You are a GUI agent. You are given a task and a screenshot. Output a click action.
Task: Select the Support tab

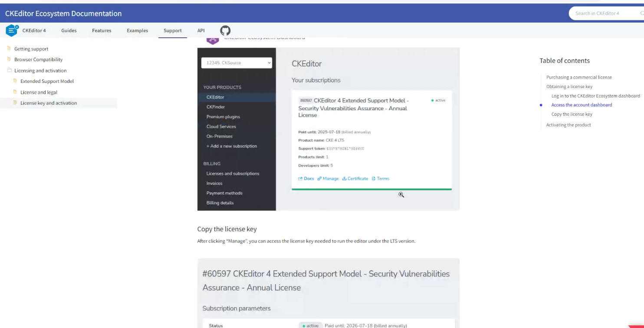(x=172, y=30)
